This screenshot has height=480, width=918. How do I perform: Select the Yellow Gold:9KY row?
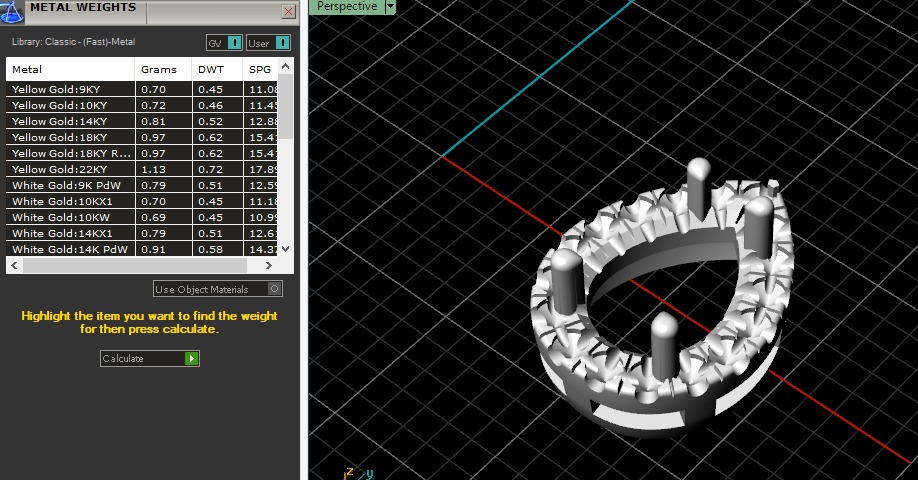(142, 89)
